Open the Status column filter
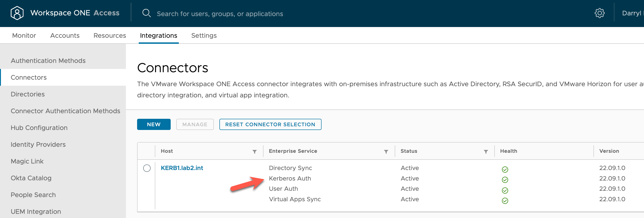This screenshot has width=644, height=218. 485,152
